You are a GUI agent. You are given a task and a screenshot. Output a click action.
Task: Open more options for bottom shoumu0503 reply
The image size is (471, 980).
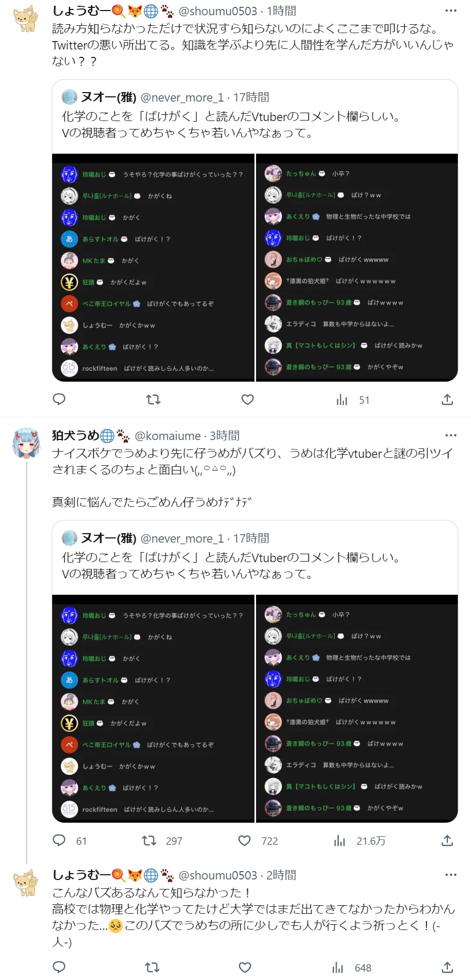[x=451, y=875]
